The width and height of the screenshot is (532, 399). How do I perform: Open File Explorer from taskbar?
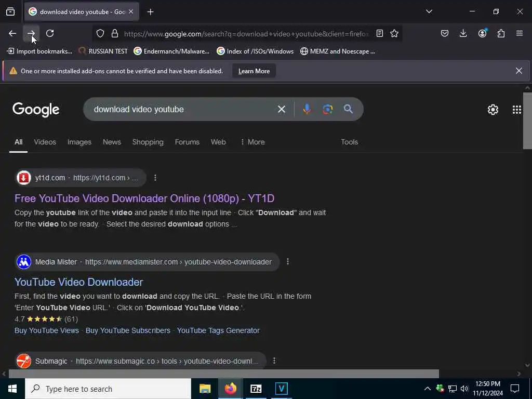coord(205,389)
